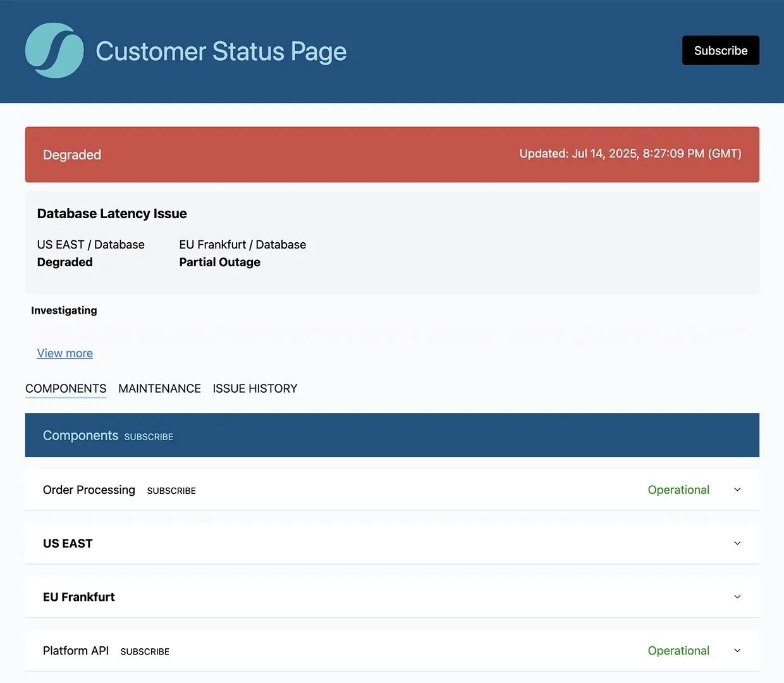This screenshot has width=784, height=683.
Task: Subscribe to the Order Processing component
Action: pos(171,491)
